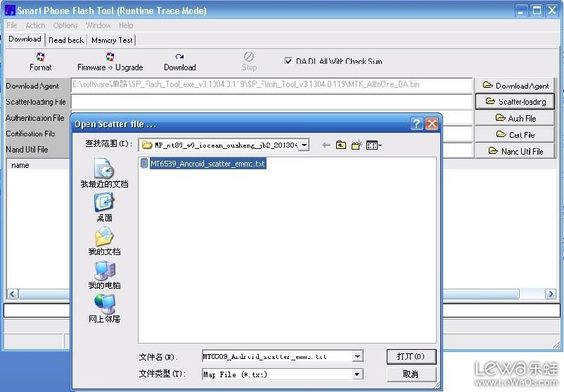Viewport: 564px width, 392px height.
Task: Expand the look-in folder dropdown
Action: click(x=304, y=145)
